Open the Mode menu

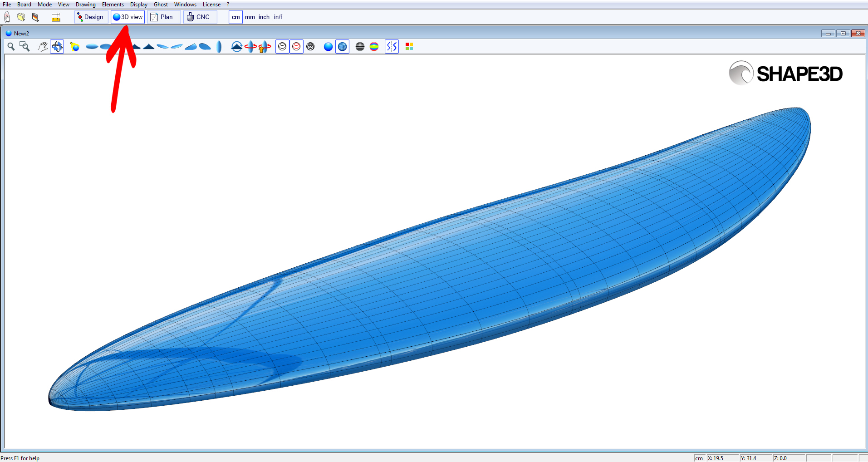(44, 5)
